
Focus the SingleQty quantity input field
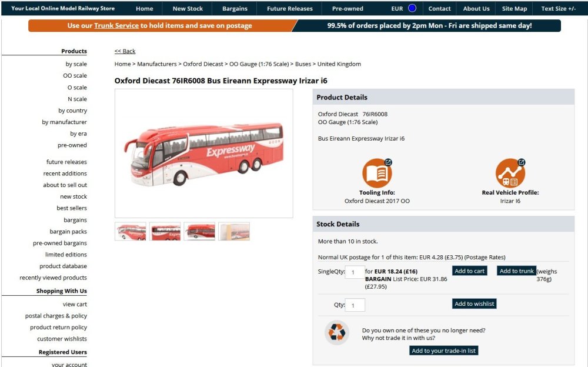coord(355,272)
